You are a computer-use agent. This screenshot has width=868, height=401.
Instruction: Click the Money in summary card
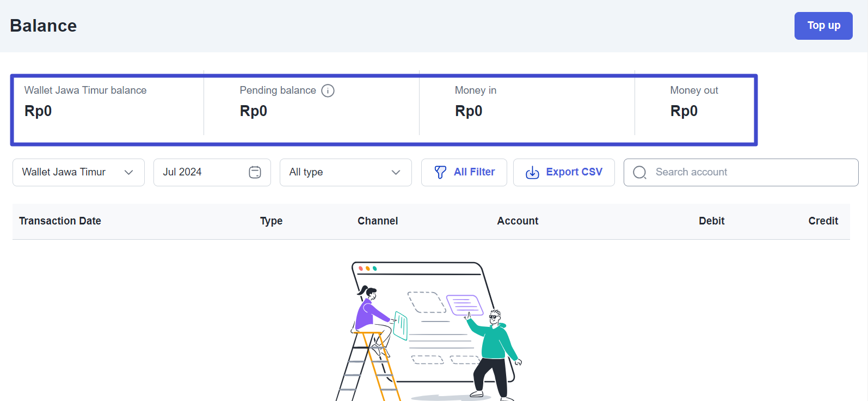coord(526,102)
